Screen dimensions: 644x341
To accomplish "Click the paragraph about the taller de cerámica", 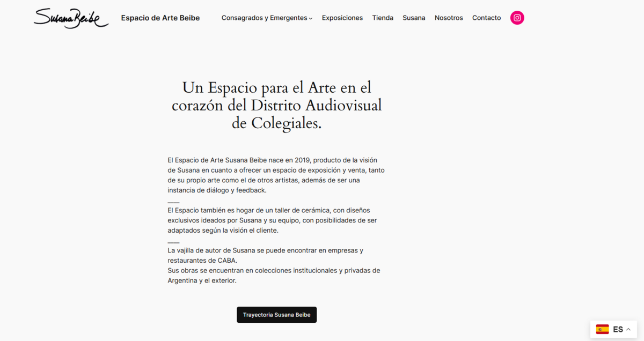I will click(272, 220).
